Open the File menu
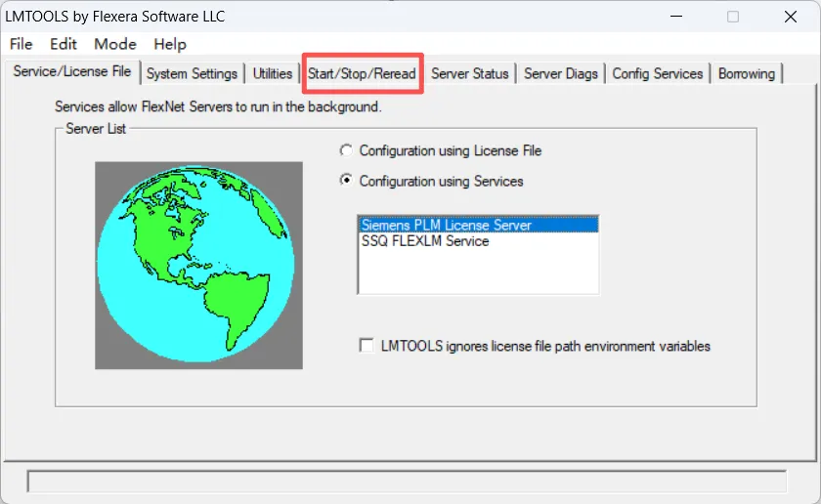 (x=21, y=44)
